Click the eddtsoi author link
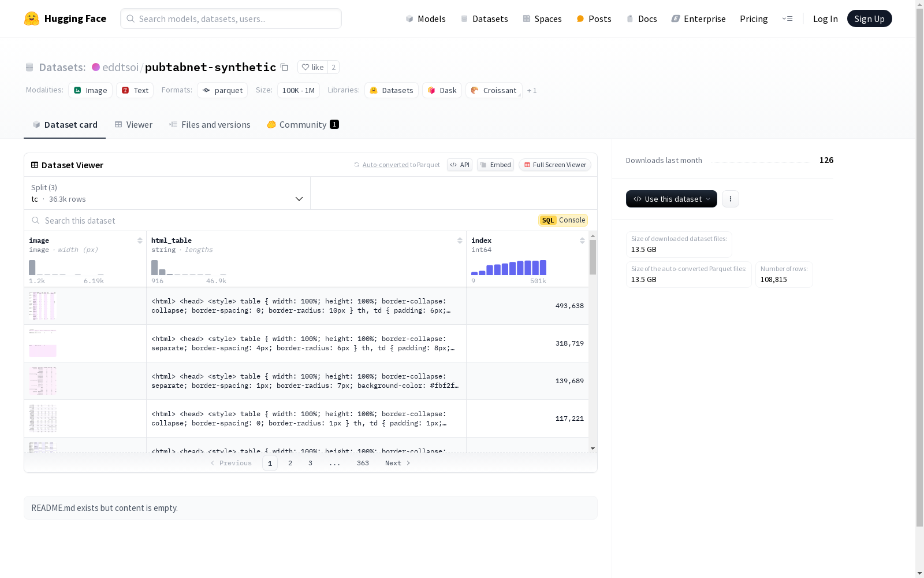Image resolution: width=924 pixels, height=578 pixels. point(120,67)
